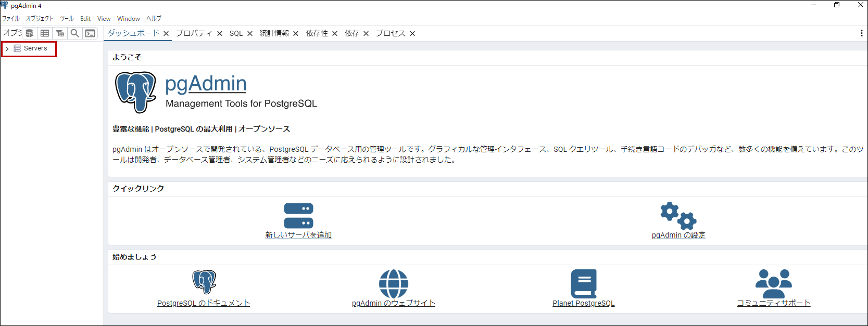Image resolution: width=868 pixels, height=326 pixels.
Task: Close the SQL tab
Action: [250, 33]
